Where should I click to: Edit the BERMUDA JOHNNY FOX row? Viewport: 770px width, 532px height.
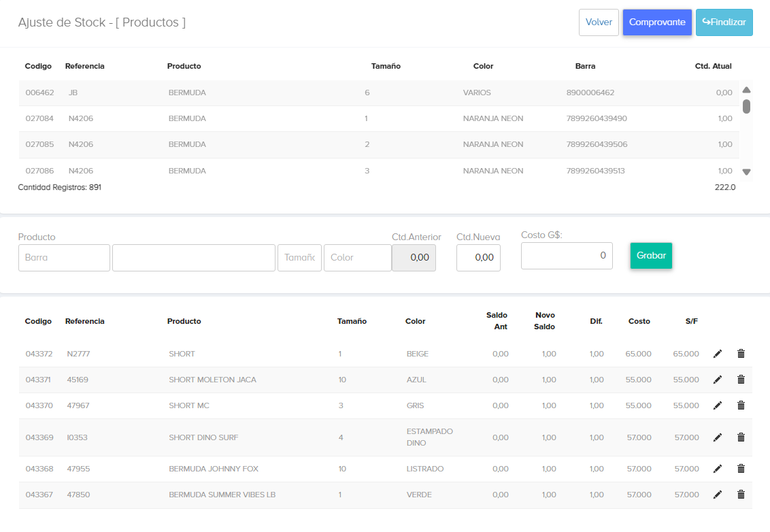[x=718, y=469]
